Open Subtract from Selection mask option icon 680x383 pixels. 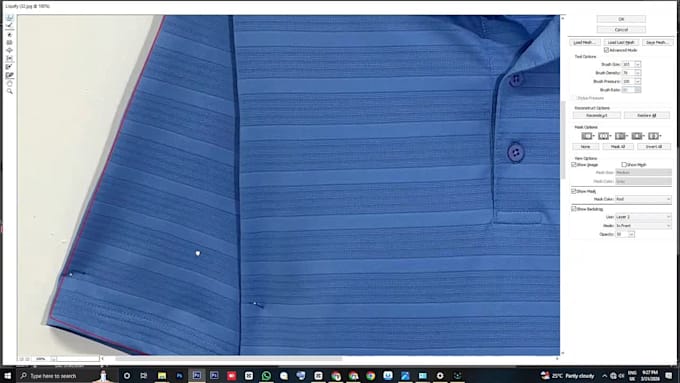[x=621, y=136]
